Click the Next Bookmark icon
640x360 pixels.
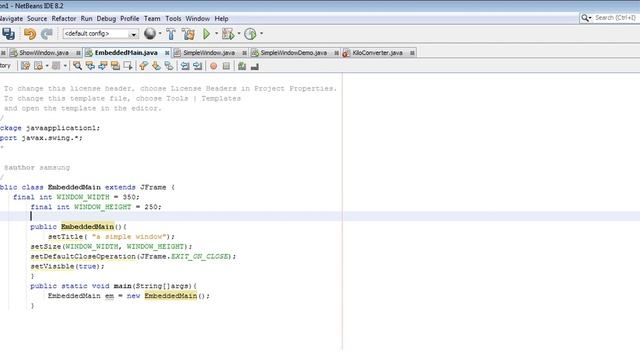pyautogui.click(x=156, y=66)
